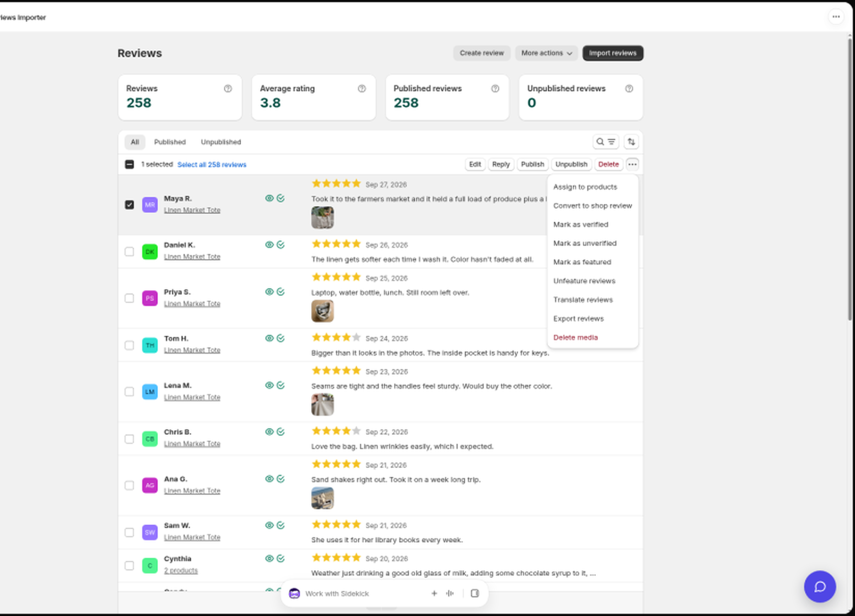Close the bulk actions three-dot menu

click(632, 164)
